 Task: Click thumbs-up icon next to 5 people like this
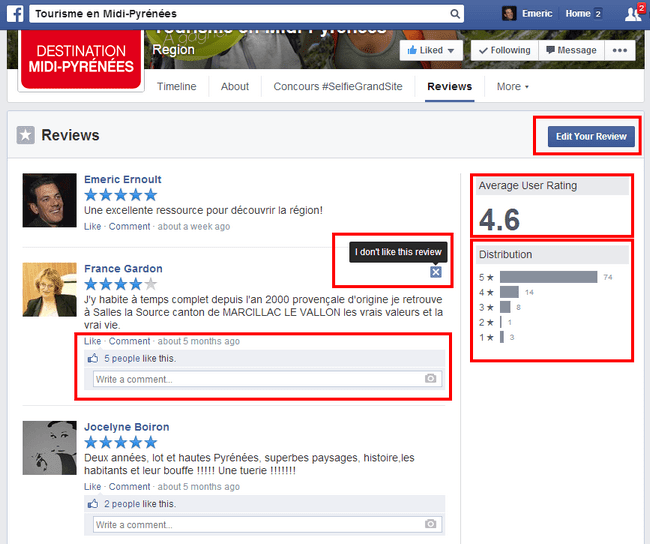(x=93, y=358)
